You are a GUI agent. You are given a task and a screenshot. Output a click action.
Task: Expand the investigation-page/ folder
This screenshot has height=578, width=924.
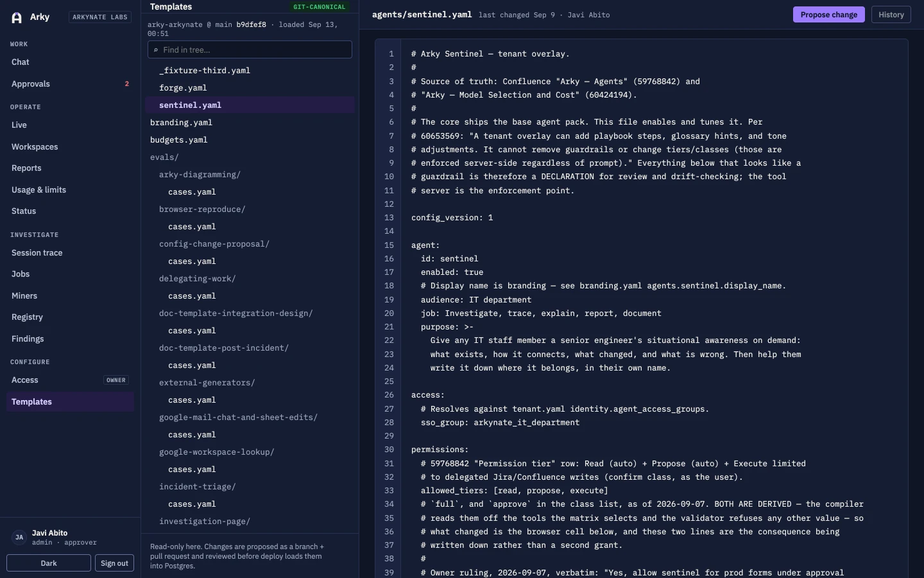pos(250,521)
